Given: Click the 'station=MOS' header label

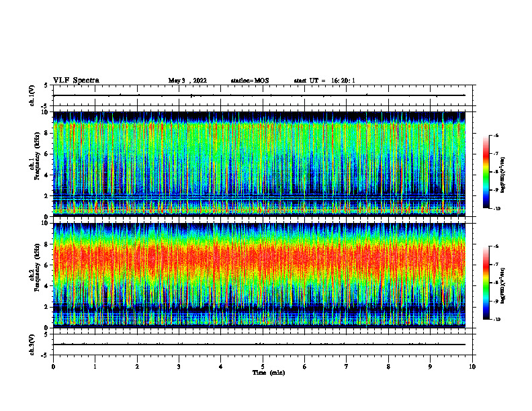Looking at the screenshot, I should (x=250, y=81).
